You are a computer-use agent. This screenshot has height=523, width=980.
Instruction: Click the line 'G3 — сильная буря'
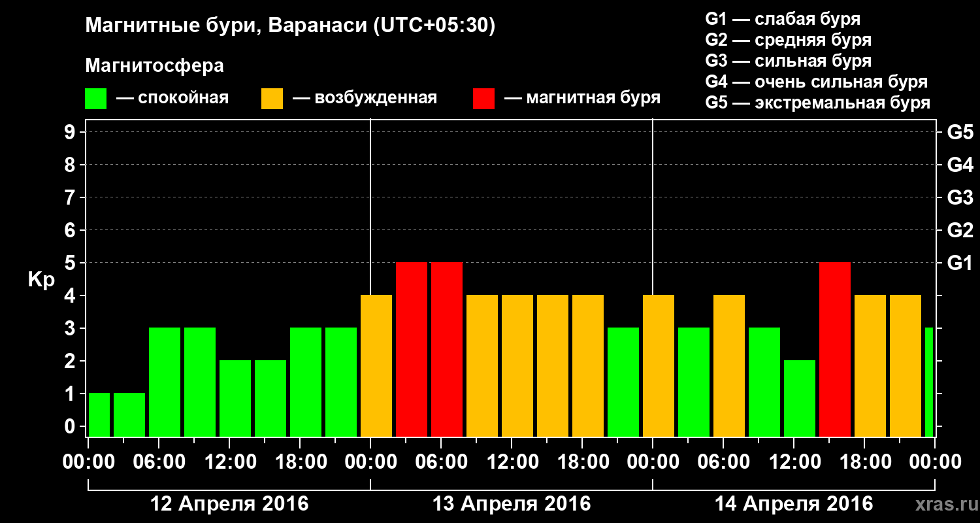(x=788, y=61)
